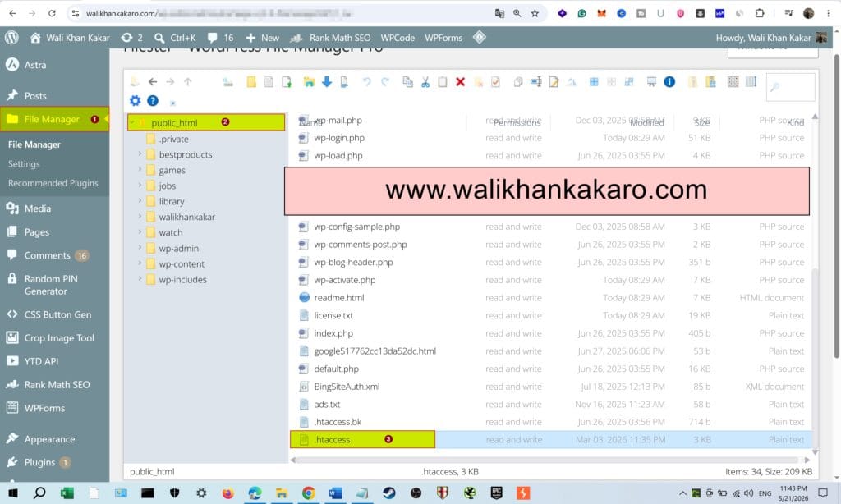Click the blue Download arrow icon

(x=327, y=81)
